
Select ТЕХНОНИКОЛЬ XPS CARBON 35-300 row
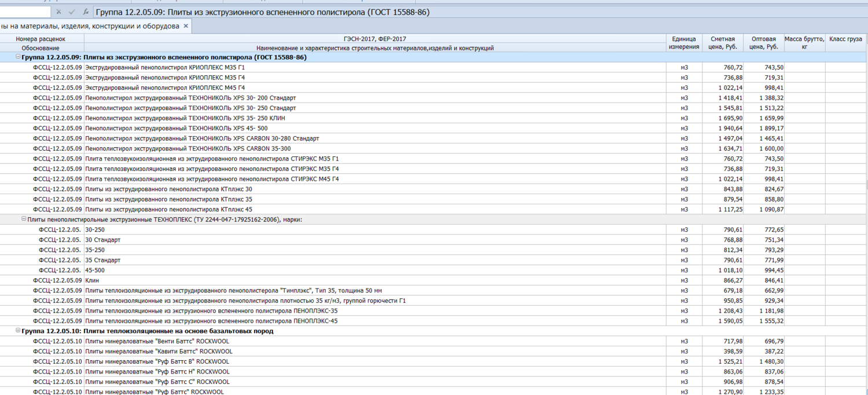(188, 148)
